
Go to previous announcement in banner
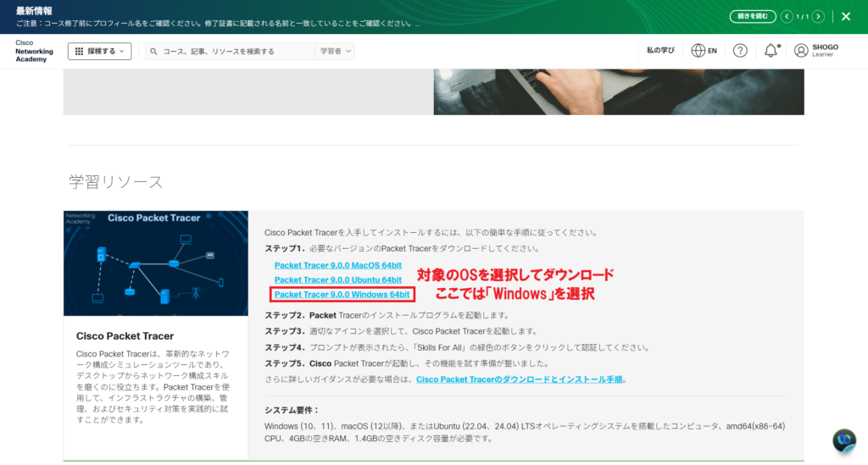pos(787,17)
